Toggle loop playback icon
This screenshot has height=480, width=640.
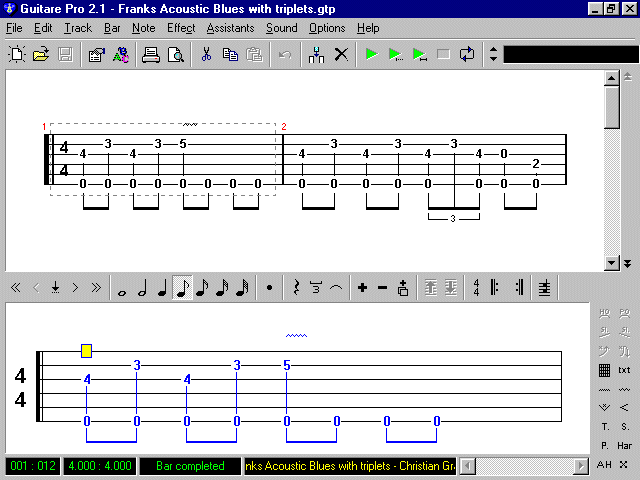[467, 54]
